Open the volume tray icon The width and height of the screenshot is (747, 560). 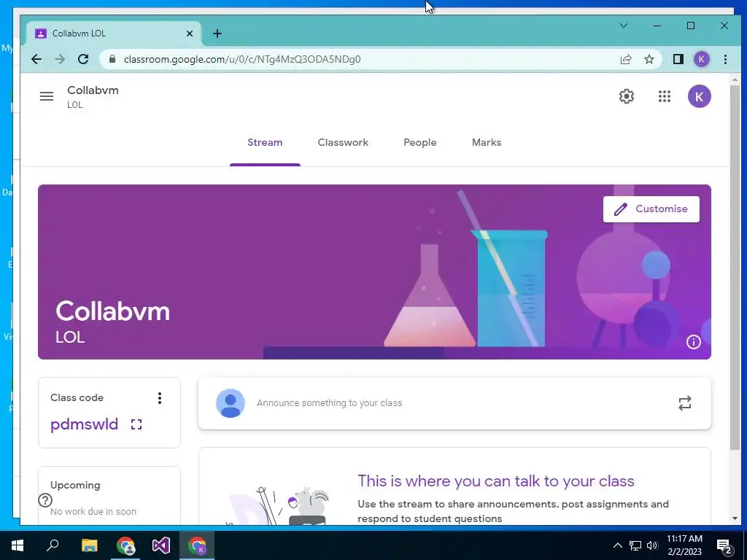tap(652, 545)
